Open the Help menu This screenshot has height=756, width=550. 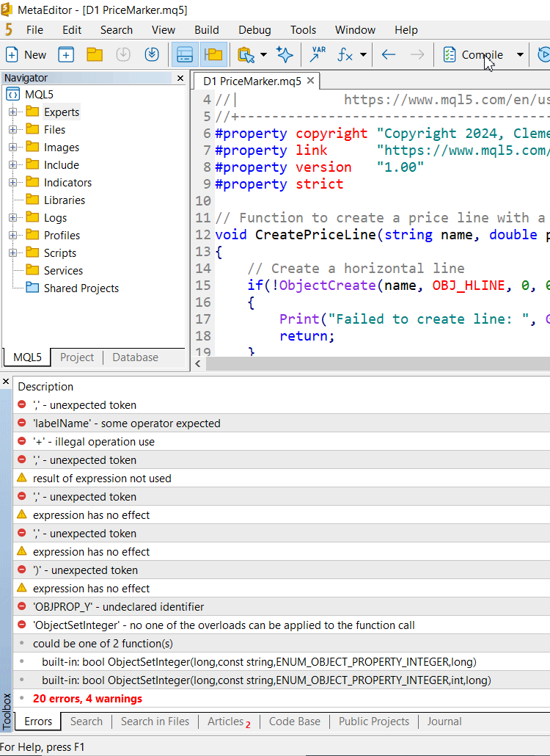[406, 30]
